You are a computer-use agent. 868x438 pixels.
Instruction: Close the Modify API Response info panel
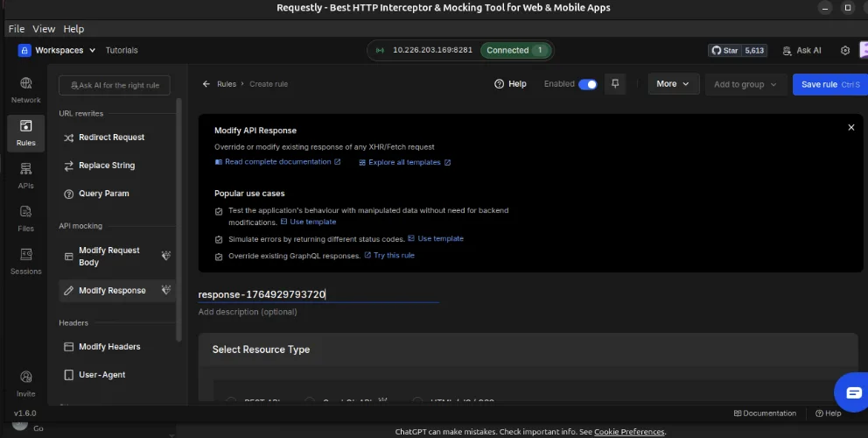point(850,128)
